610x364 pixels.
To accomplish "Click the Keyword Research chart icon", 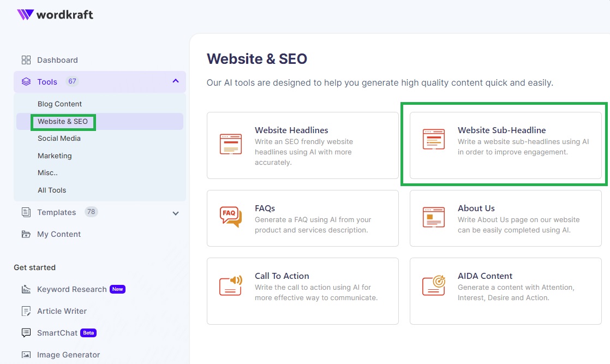I will (26, 289).
